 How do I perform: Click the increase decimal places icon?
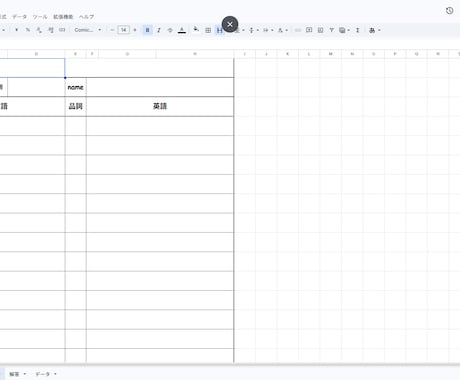pyautogui.click(x=51, y=30)
